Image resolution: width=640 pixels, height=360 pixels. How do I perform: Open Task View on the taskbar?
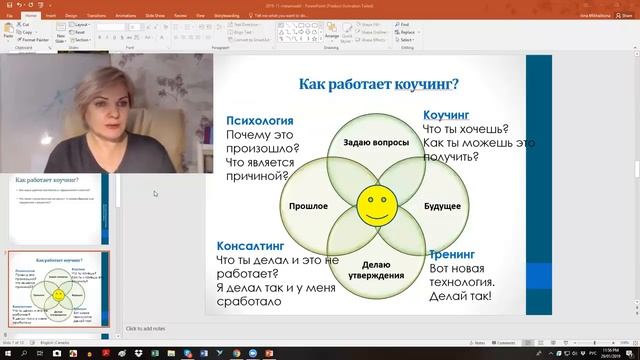click(x=40, y=353)
